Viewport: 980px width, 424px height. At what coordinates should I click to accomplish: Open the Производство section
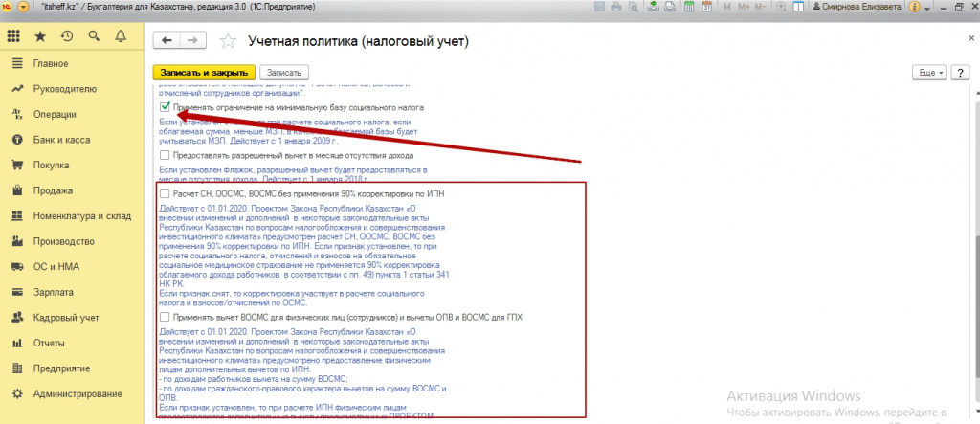72,241
